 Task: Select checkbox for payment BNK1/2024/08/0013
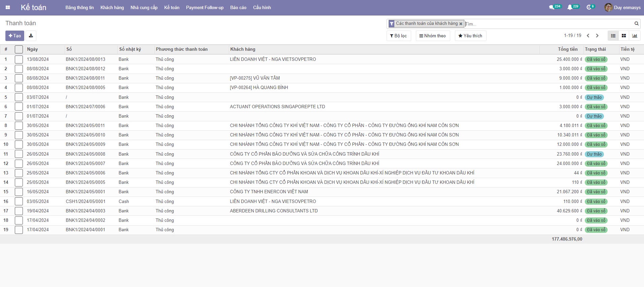pyautogui.click(x=19, y=59)
